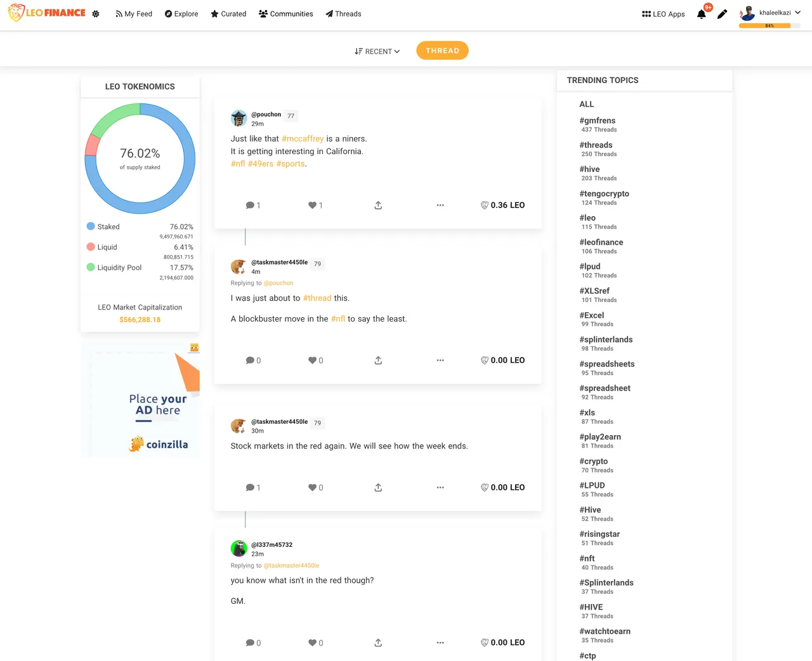Open more options on pouchon's thread
The width and height of the screenshot is (812, 661).
[x=440, y=206]
